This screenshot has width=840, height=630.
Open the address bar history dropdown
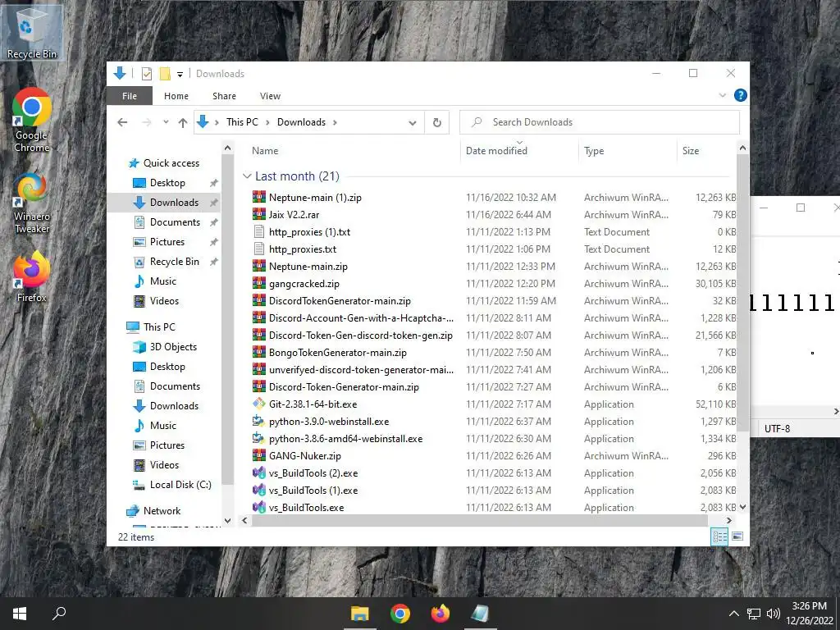(x=413, y=122)
